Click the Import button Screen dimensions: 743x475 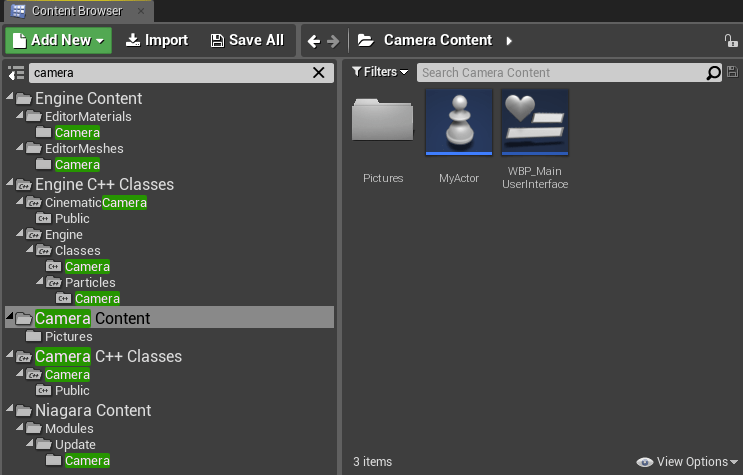click(x=157, y=40)
